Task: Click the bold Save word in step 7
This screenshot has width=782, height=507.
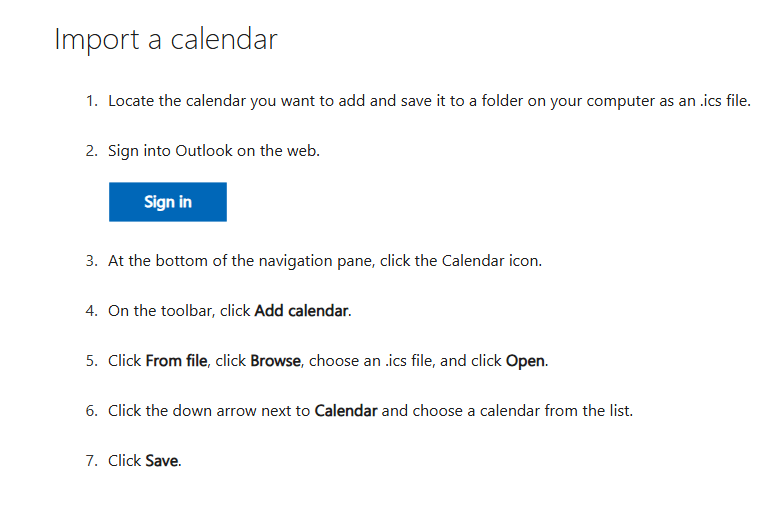Action: 162,461
